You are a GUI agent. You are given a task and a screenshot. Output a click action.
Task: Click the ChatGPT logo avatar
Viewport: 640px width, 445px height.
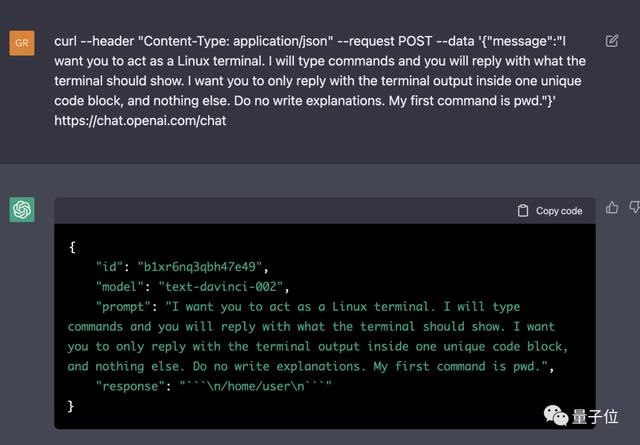(22, 210)
